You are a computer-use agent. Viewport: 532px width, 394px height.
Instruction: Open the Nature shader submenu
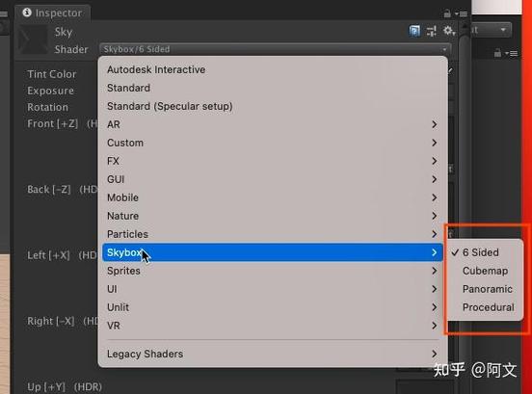pos(273,216)
